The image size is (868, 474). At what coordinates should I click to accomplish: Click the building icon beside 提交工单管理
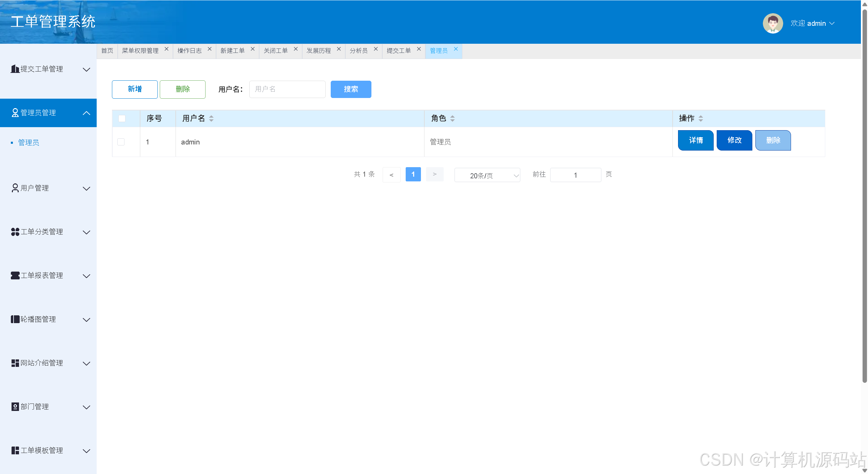click(15, 69)
